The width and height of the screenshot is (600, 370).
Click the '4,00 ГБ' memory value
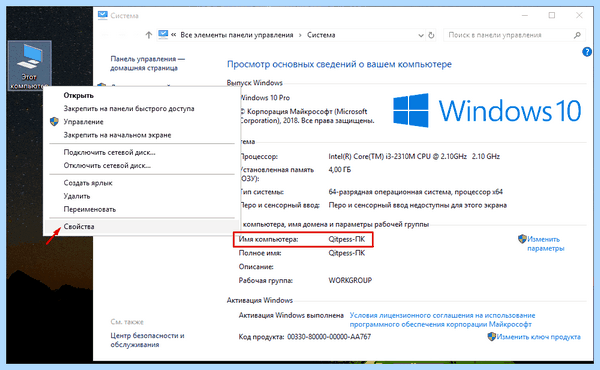click(x=340, y=170)
